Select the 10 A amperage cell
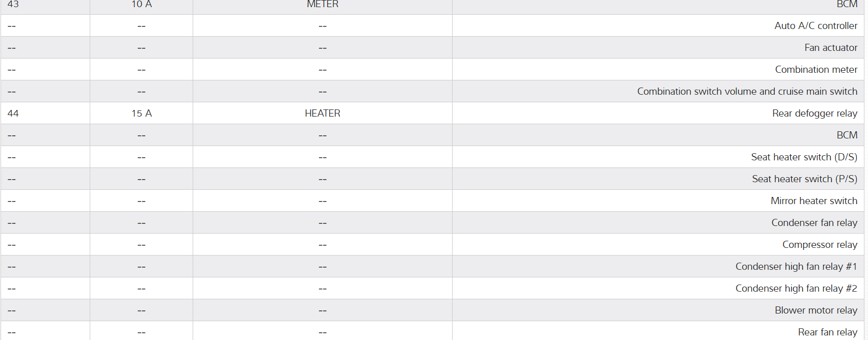 (x=141, y=4)
